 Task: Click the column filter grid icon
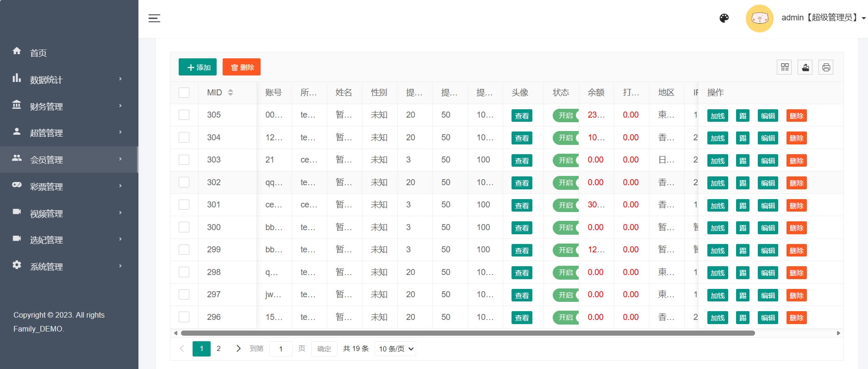point(785,68)
